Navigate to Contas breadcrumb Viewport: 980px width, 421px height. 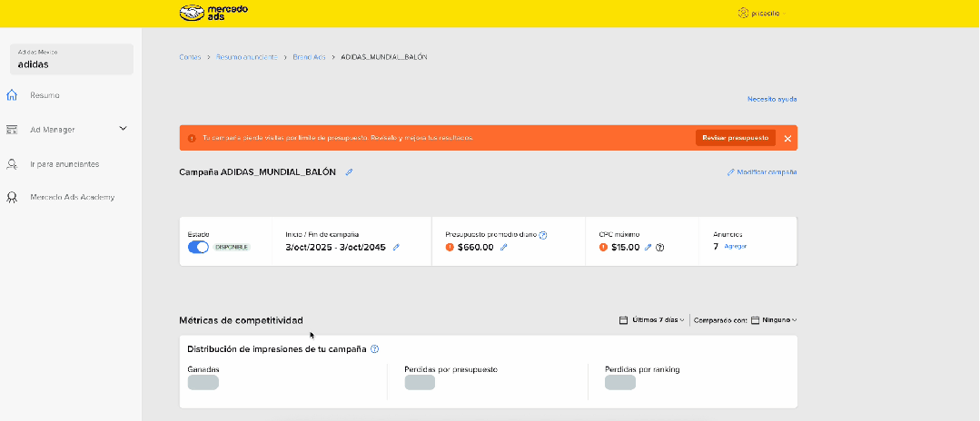coord(190,57)
